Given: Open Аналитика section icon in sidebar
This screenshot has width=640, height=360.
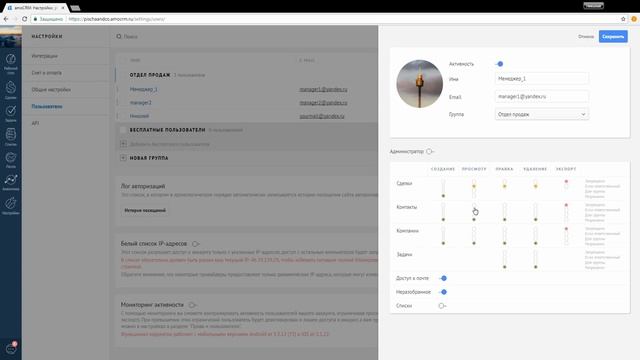Looking at the screenshot, I should (x=11, y=182).
